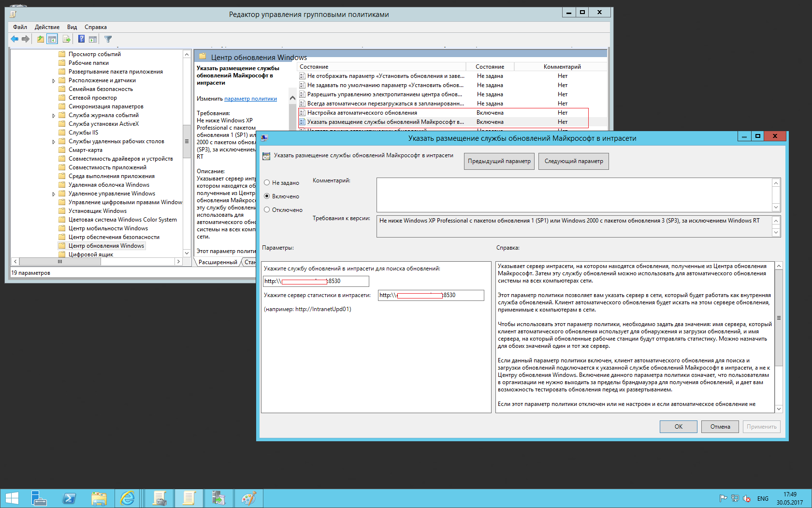Click the Filter funnel icon in the toolbar
Viewport: 812px width, 508px height.
point(108,39)
